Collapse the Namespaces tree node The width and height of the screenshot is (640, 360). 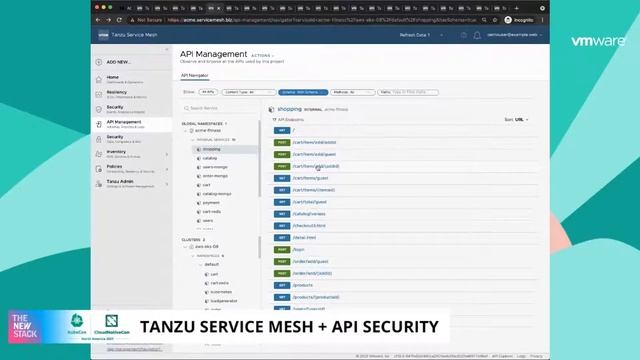point(193,256)
